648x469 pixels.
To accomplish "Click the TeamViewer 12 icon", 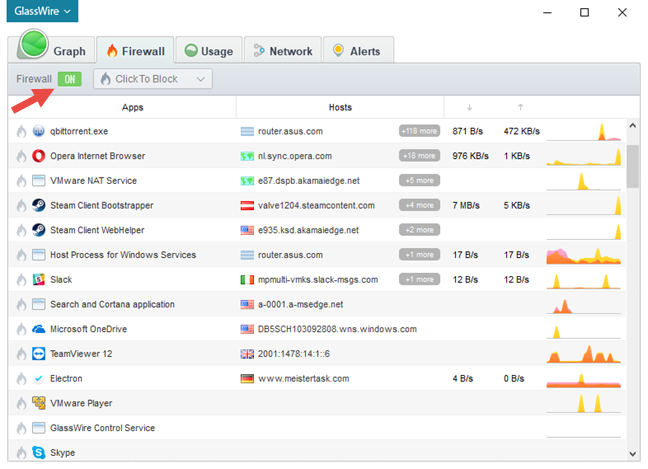I will point(38,354).
